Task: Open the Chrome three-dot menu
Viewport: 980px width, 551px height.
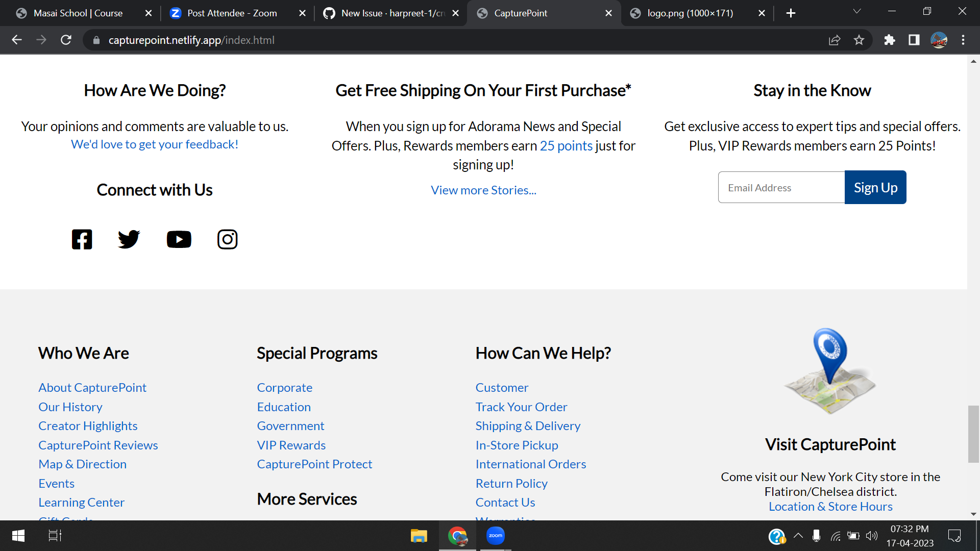Action: (963, 40)
